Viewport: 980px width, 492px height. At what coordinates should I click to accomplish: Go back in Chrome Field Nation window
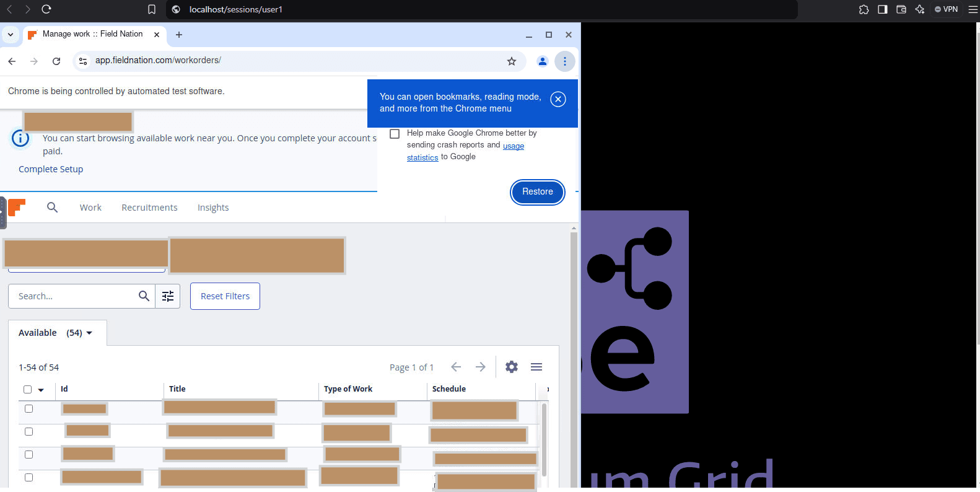[12, 61]
